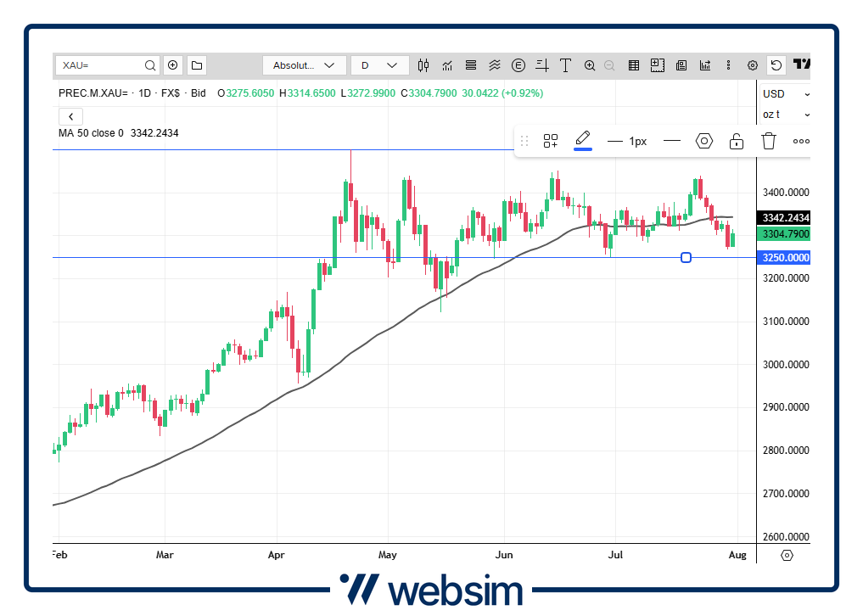Collapse legend with left chevron button
863x616 pixels.
click(x=71, y=116)
